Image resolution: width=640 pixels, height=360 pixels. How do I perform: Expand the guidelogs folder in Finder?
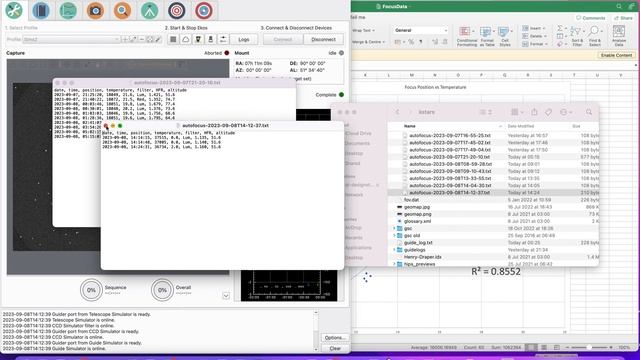394,250
